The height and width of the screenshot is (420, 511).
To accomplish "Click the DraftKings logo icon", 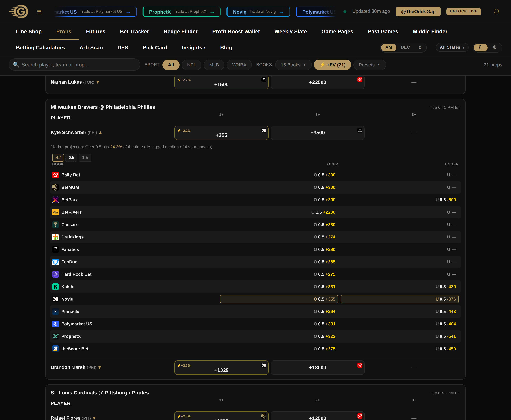I will (x=55, y=237).
